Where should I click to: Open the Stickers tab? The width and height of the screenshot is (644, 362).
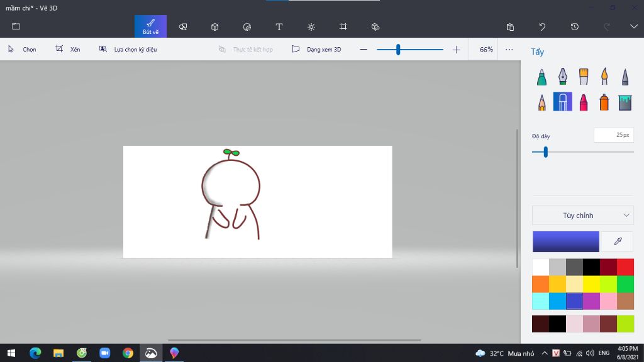pos(247,26)
